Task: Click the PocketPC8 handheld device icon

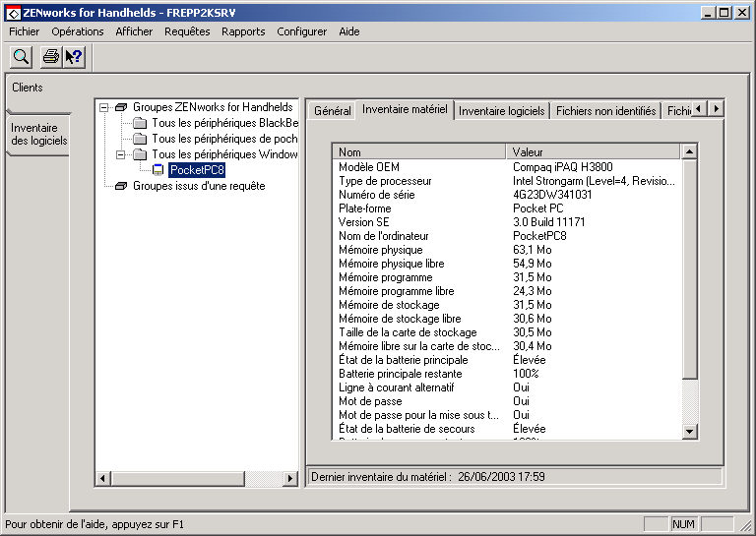Action: point(157,170)
